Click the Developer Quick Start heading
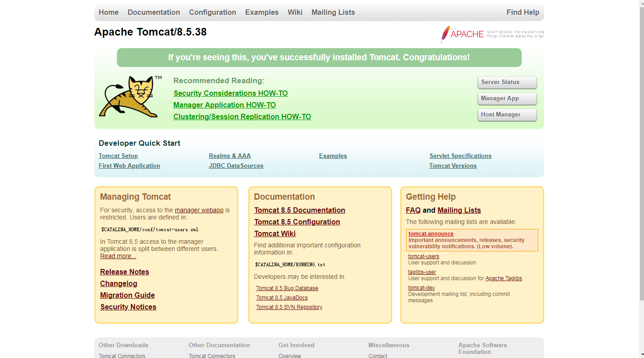 [139, 143]
